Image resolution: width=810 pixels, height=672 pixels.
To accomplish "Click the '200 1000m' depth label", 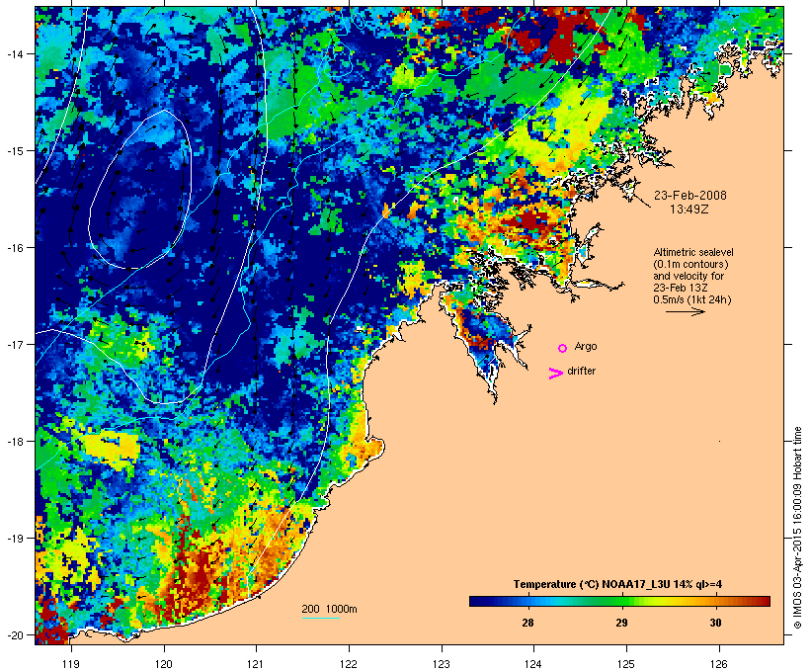I will (329, 609).
